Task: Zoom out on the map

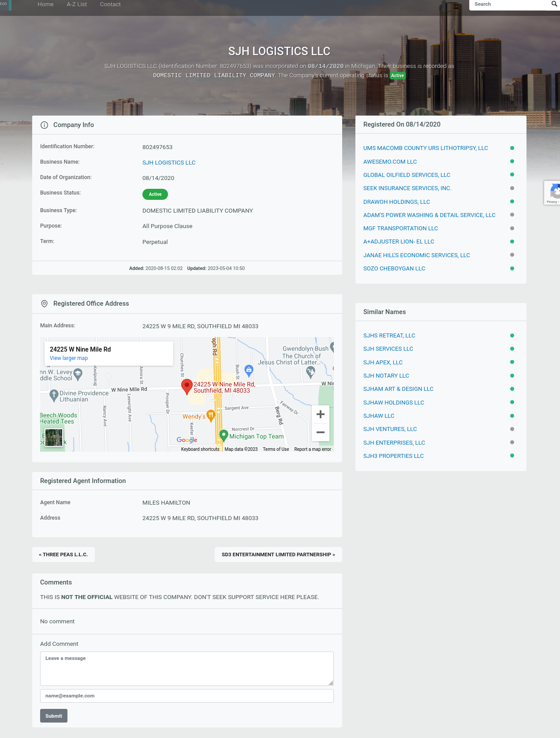Action: (x=321, y=432)
